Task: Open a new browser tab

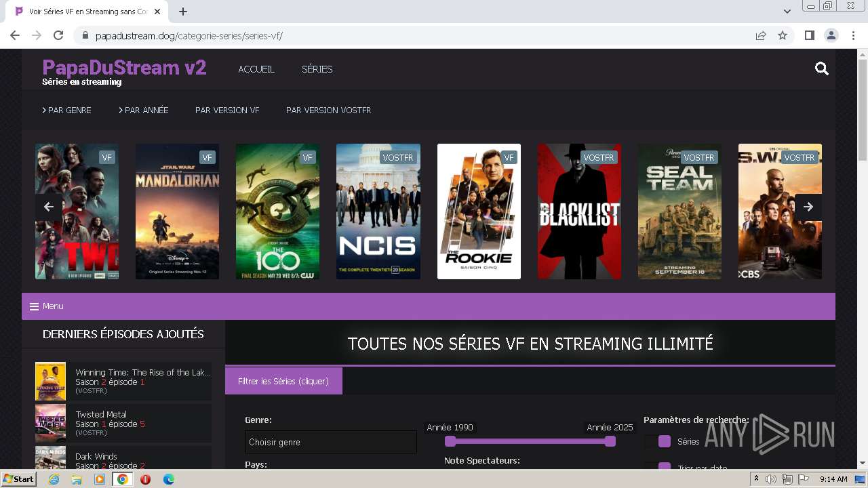Action: (x=183, y=12)
